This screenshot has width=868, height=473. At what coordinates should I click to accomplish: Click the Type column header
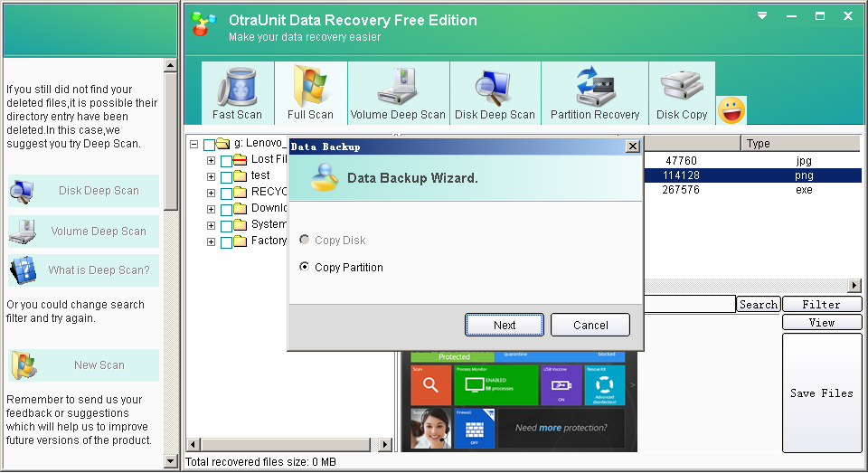tap(801, 144)
